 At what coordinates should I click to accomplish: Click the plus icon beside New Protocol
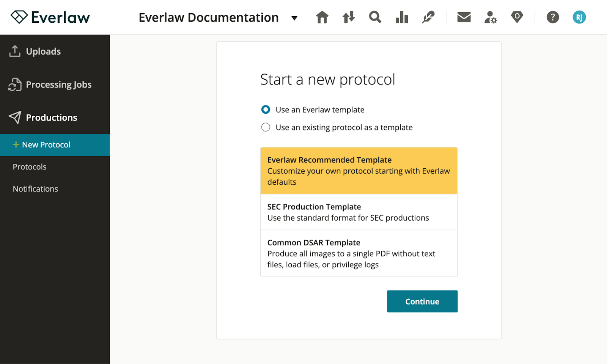(x=16, y=144)
